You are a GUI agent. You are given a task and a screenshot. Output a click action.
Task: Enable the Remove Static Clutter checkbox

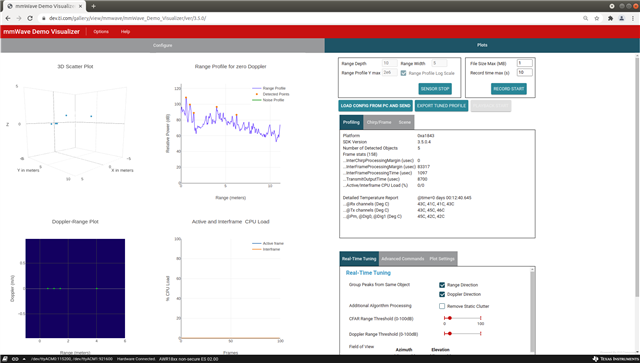point(442,306)
